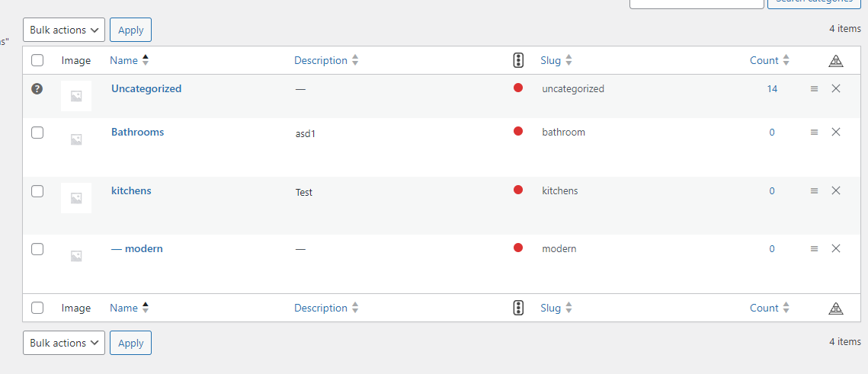The height and width of the screenshot is (374, 868).
Task: Open the top Bulk actions dropdown
Action: pyautogui.click(x=64, y=30)
